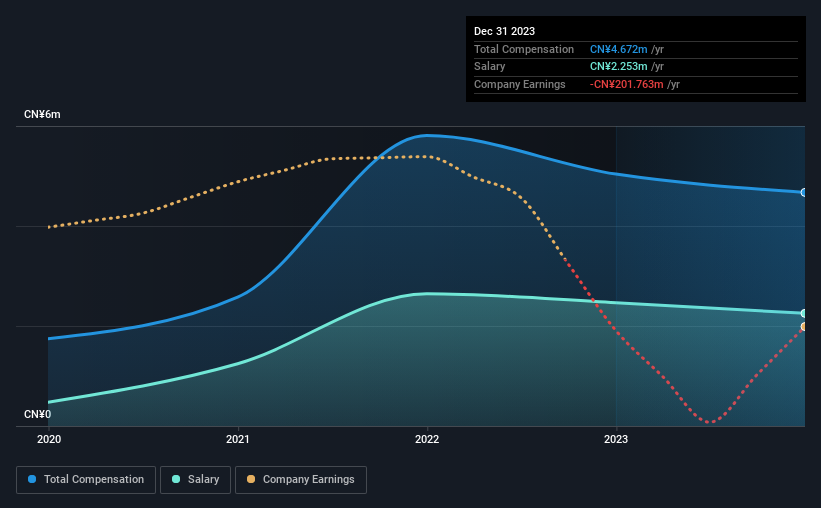Click the CN¥0 y-axis label

pos(38,414)
